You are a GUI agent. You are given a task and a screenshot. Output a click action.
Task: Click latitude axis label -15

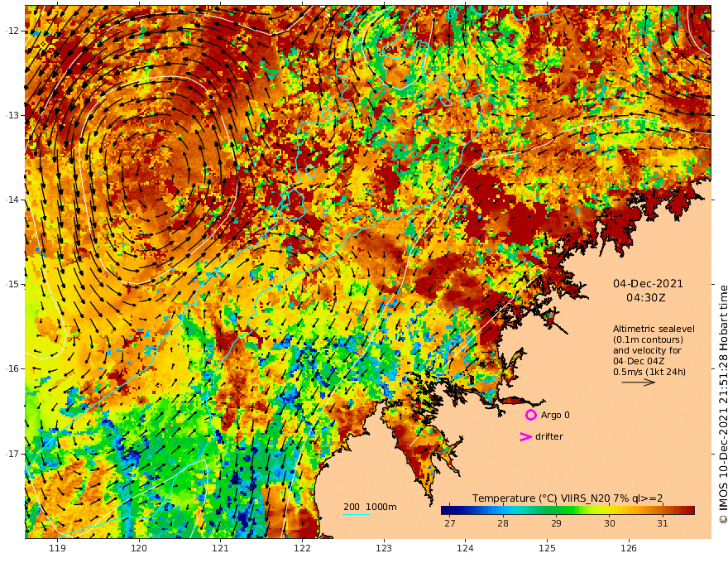[12, 284]
